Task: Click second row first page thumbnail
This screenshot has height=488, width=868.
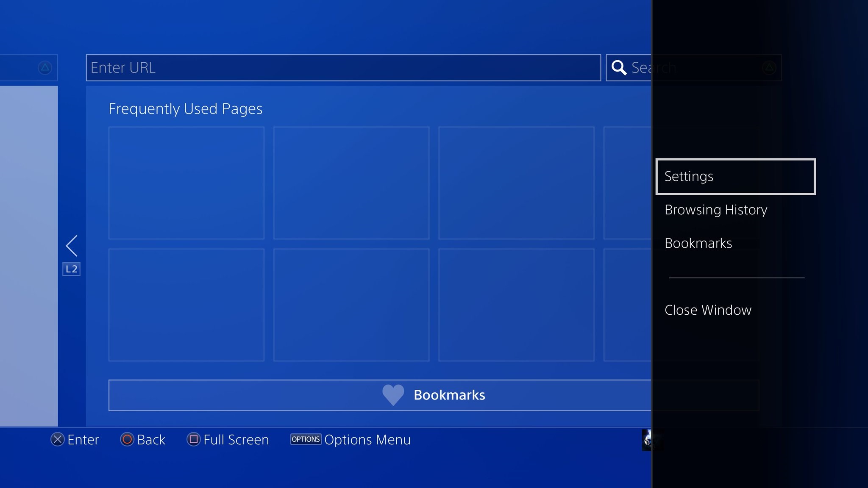Action: (186, 305)
